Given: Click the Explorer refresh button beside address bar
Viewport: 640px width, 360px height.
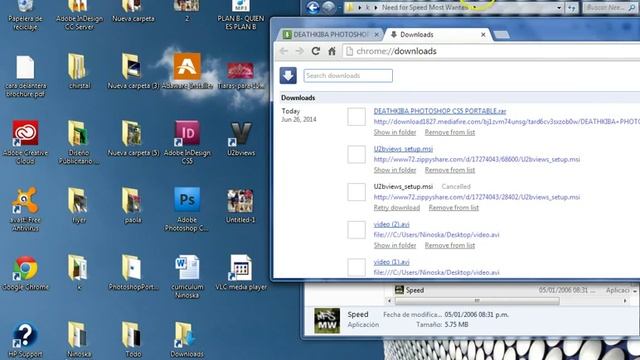Looking at the screenshot, I should coord(572,8).
